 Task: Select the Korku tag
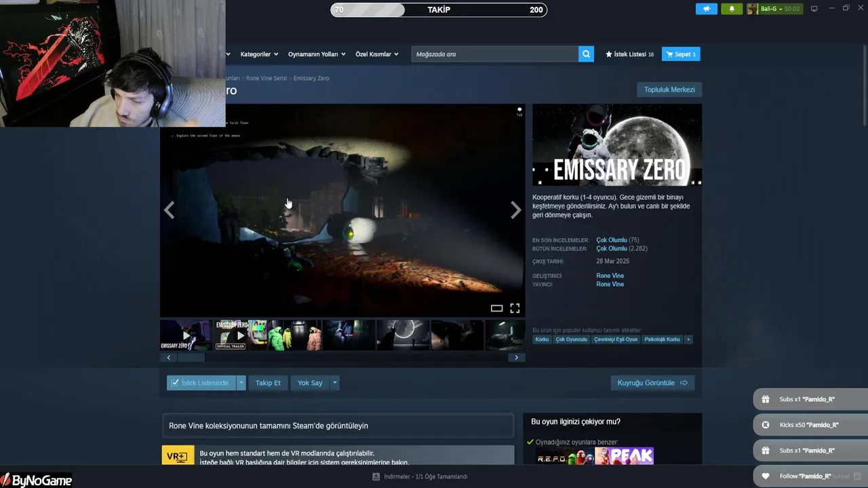tap(542, 340)
